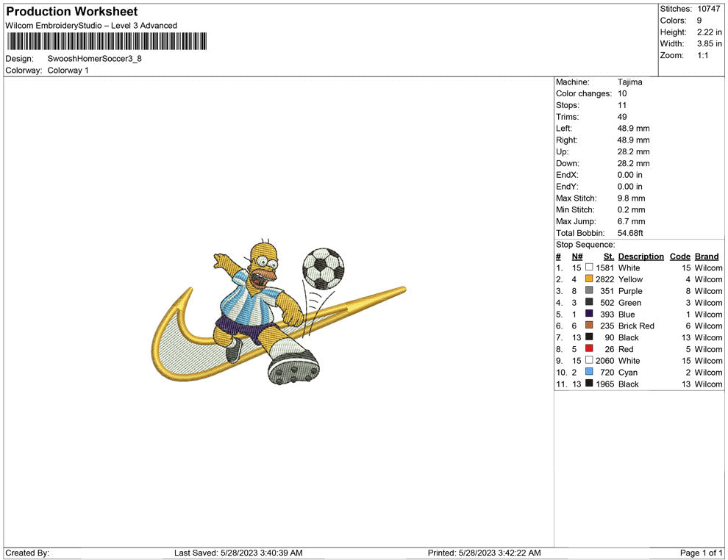Image resolution: width=728 pixels, height=560 pixels.
Task: Click the stitch count '2060' for White
Action: tap(605, 361)
